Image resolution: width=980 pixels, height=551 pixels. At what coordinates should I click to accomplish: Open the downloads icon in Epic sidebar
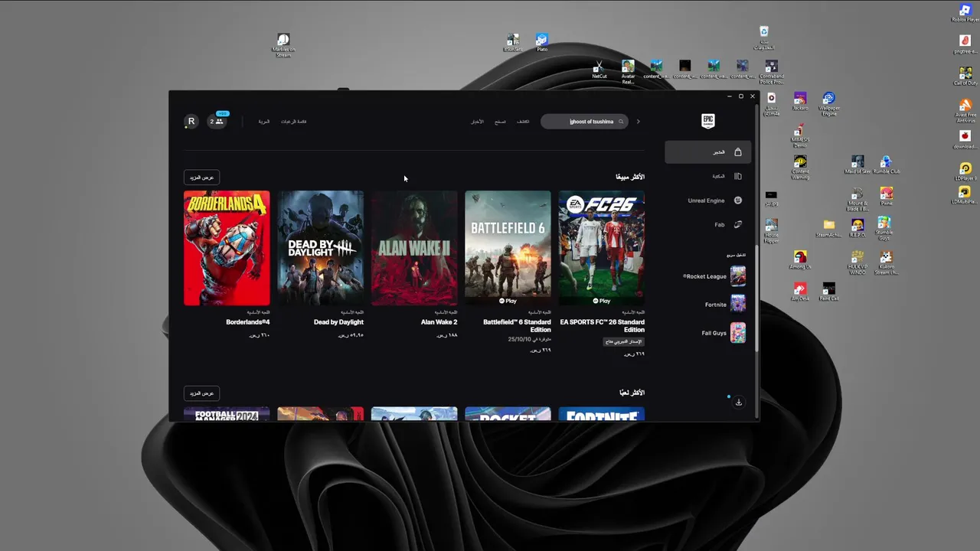click(739, 402)
